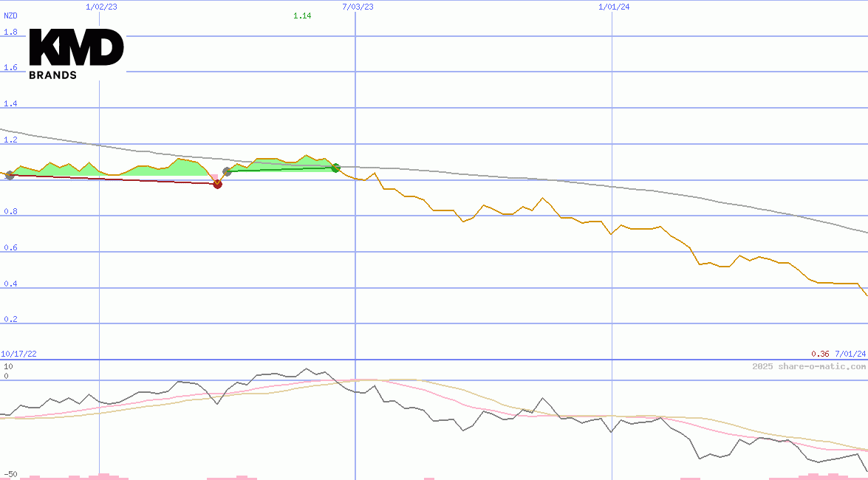Click the 1.2 price axis label
The height and width of the screenshot is (480, 868).
click(x=10, y=140)
